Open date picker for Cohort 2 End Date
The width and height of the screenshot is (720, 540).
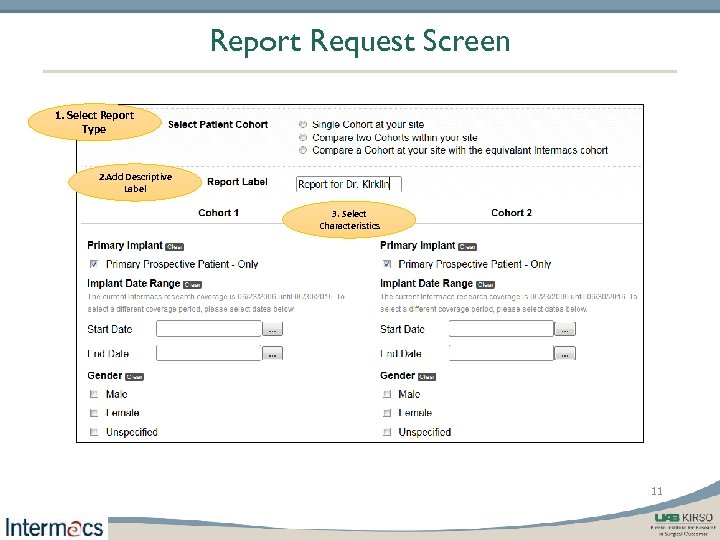coord(565,353)
